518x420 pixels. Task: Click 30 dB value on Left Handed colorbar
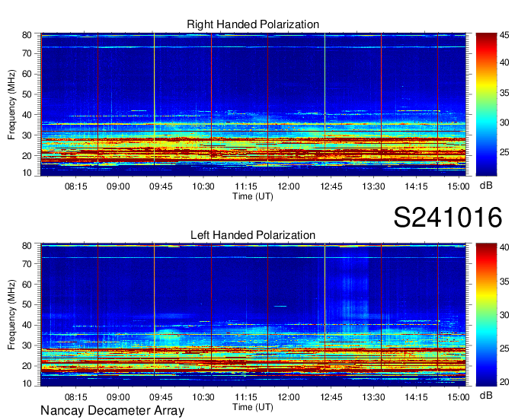point(504,315)
